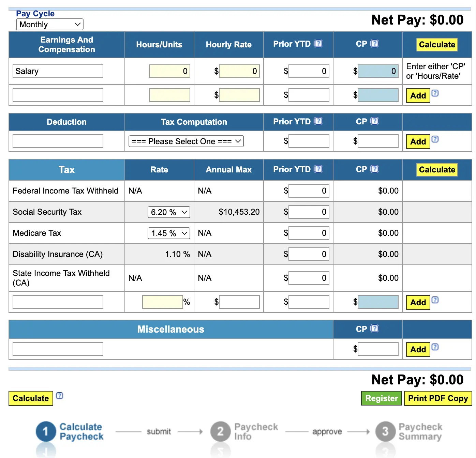Open the Tax Computation selection list
The width and height of the screenshot is (476, 458).
185,141
